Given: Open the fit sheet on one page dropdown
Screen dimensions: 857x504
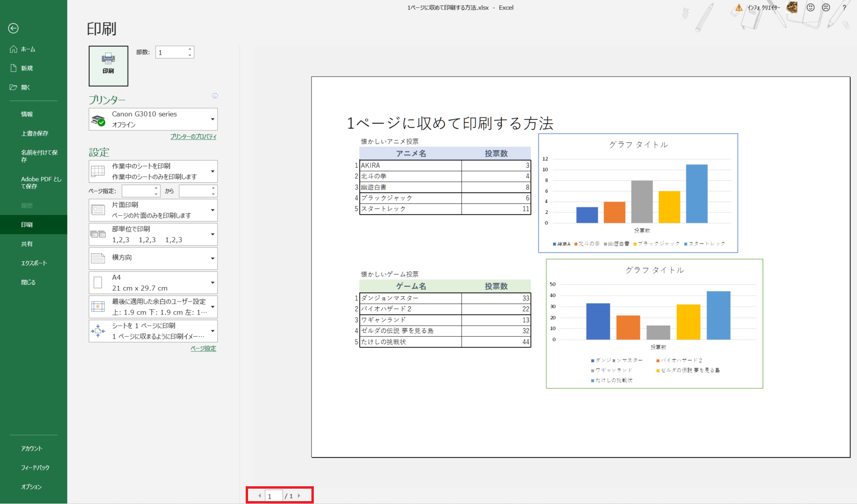Looking at the screenshot, I should click(153, 331).
